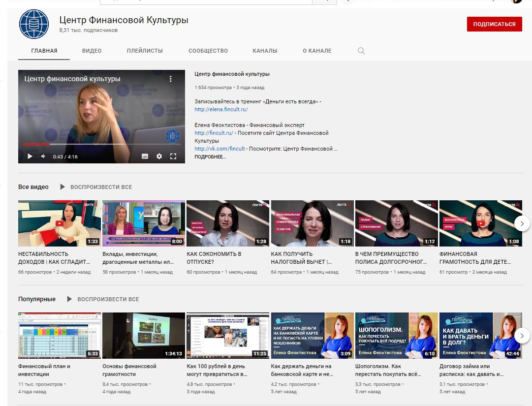Open three-dot menu on featured video
This screenshot has height=406, width=532.
[171, 79]
